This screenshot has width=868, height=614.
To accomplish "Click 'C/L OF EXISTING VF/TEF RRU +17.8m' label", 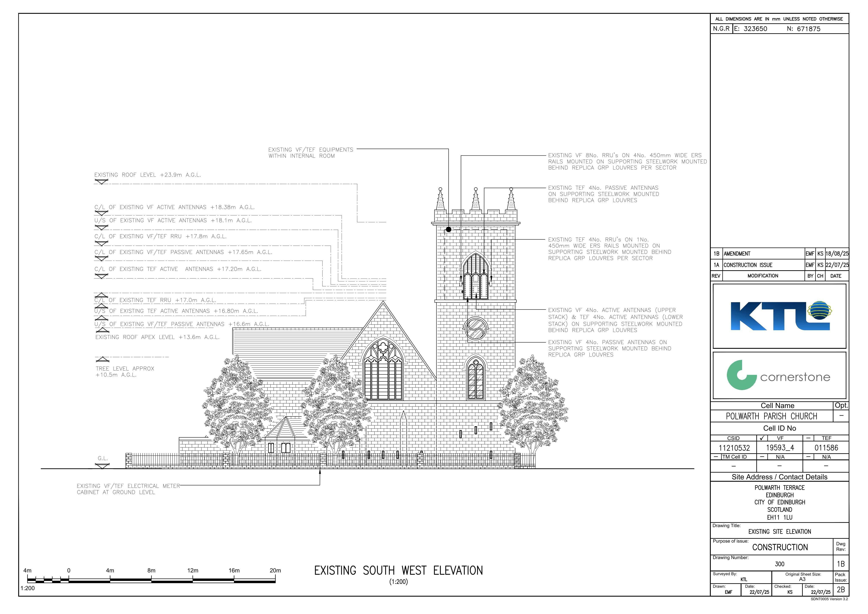I will pyautogui.click(x=160, y=236).
